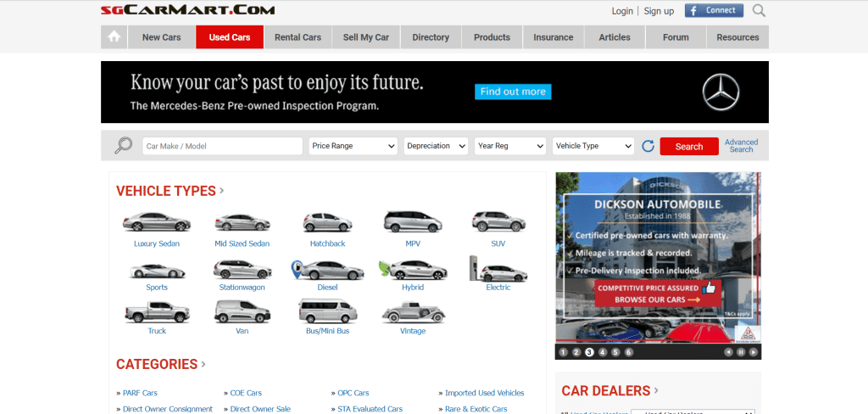
Task: Jump to ad slide 2
Action: [576, 352]
